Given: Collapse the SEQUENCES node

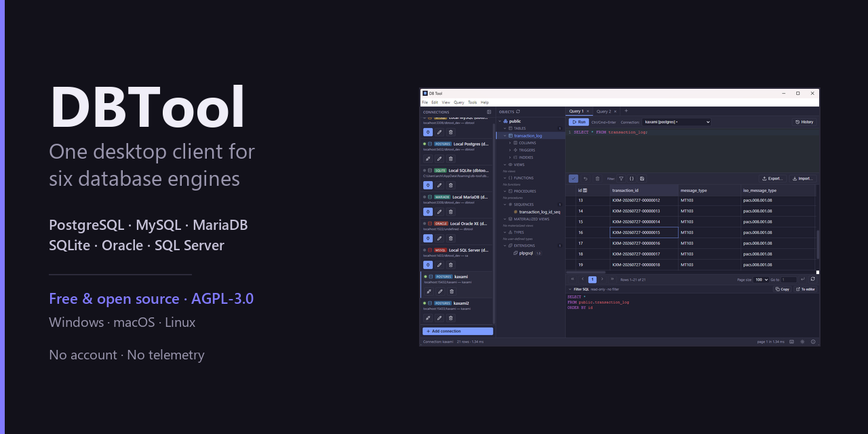Looking at the screenshot, I should tap(505, 204).
